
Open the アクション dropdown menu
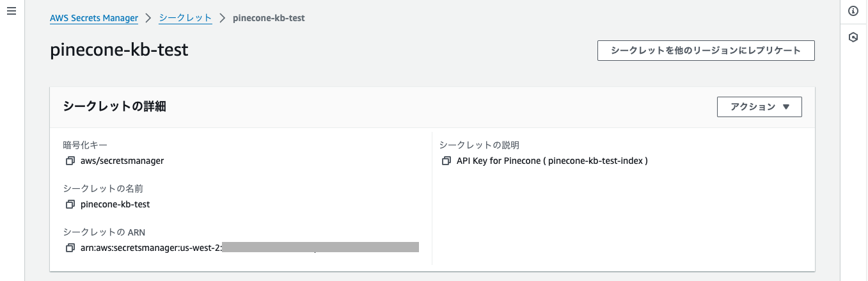(x=759, y=107)
